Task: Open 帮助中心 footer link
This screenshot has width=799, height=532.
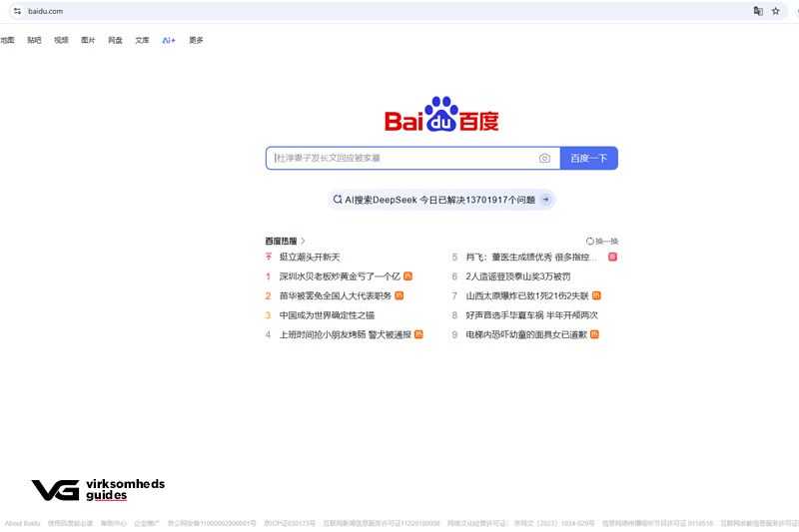Action: click(114, 523)
